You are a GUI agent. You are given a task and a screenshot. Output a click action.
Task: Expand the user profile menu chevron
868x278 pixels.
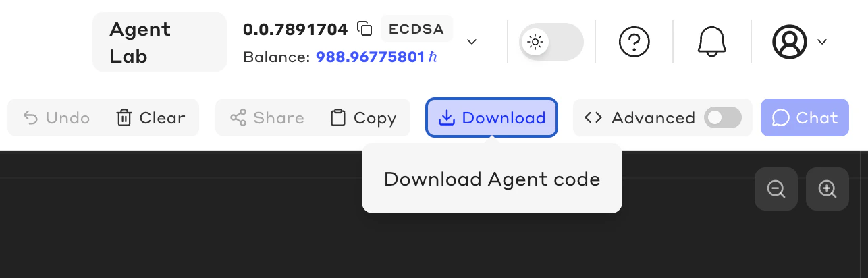(x=822, y=42)
